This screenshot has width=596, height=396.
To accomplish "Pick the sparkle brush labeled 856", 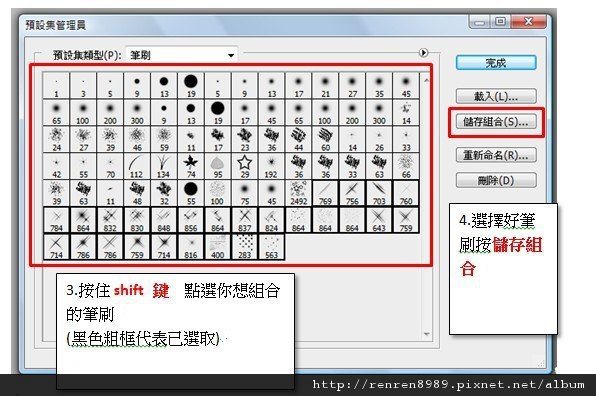I will coord(191,220).
